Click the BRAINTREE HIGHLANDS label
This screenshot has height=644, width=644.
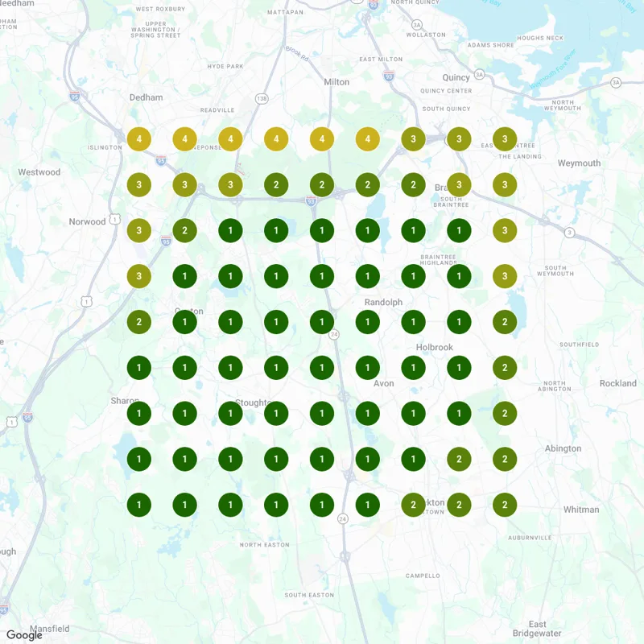pyautogui.click(x=438, y=259)
